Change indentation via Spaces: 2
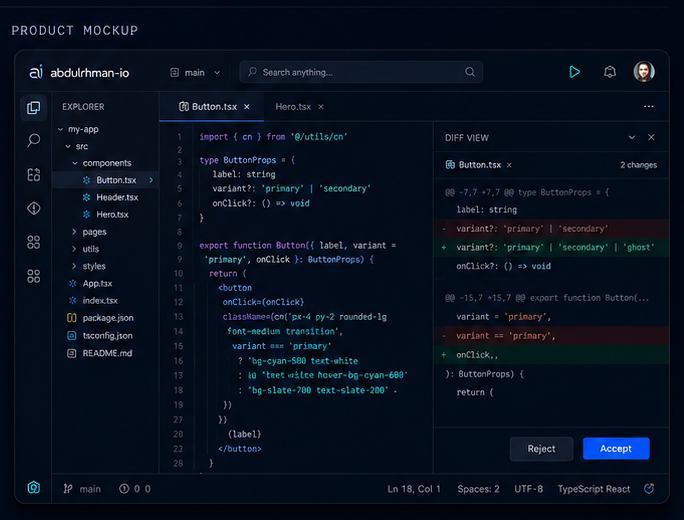684x520 pixels. tap(478, 489)
